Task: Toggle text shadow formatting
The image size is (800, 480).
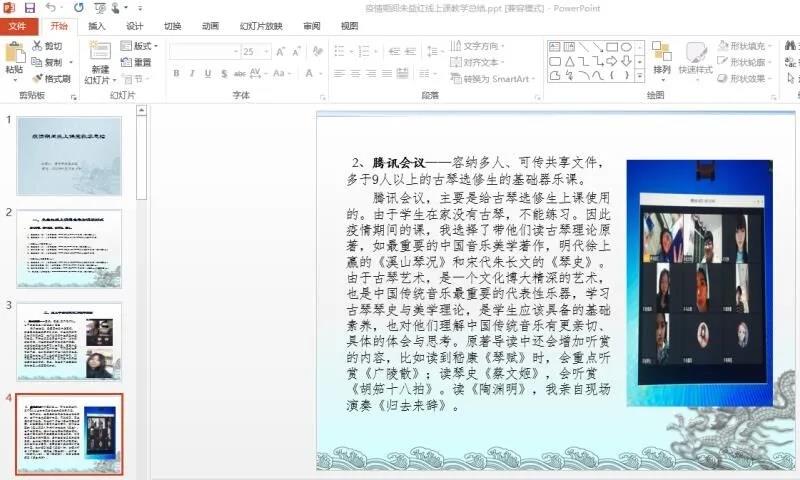Action: tap(223, 73)
